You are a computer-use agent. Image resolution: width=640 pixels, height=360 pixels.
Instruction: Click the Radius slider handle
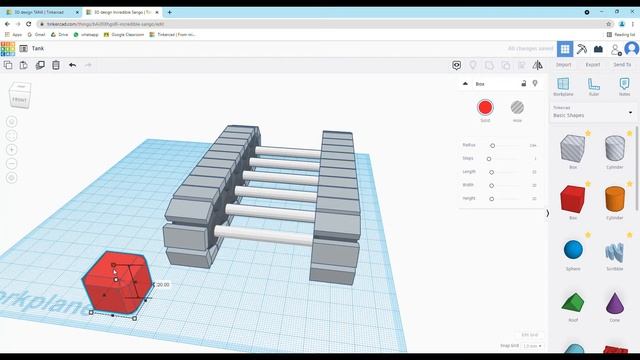(x=493, y=146)
